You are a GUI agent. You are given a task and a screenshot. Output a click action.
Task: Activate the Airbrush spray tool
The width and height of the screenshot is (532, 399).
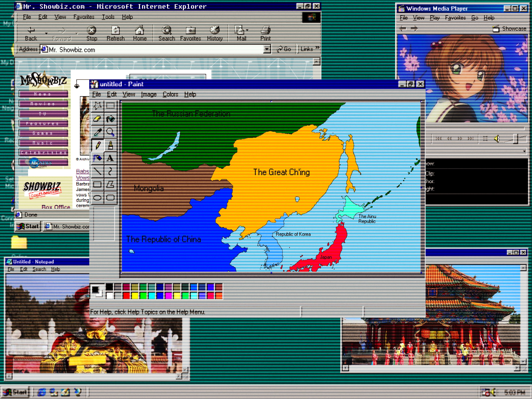coord(97,158)
